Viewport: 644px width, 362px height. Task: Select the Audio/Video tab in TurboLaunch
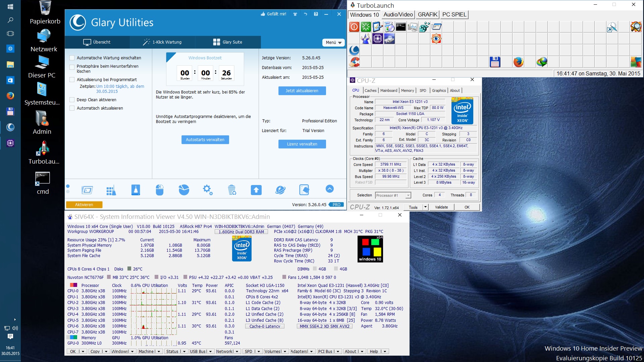398,15
